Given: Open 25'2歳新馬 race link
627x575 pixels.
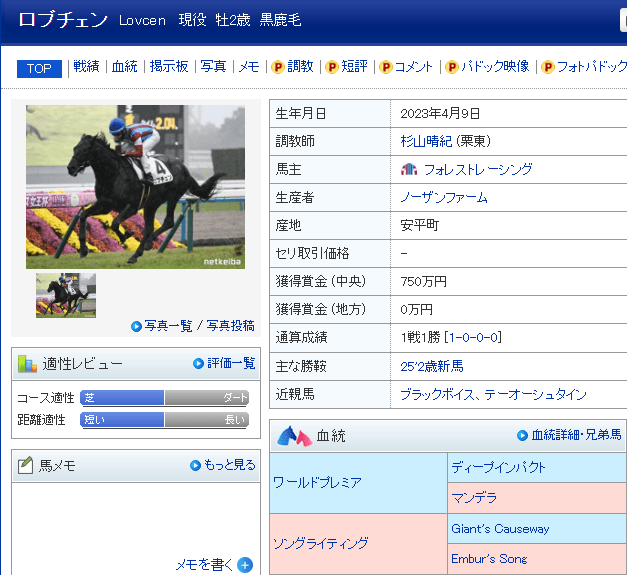Looking at the screenshot, I should 432,366.
